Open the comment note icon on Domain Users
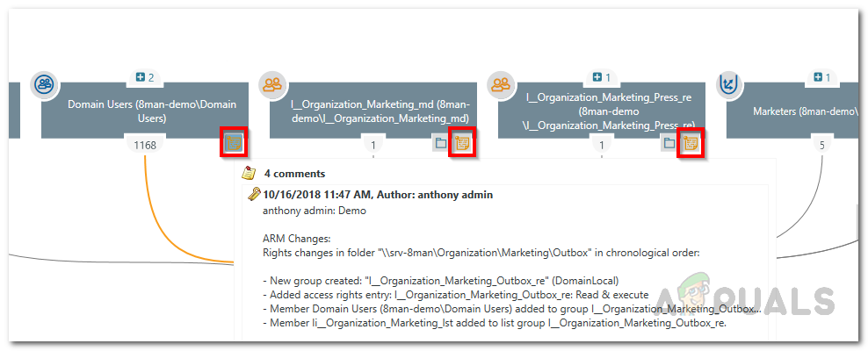The image size is (868, 351). (233, 142)
